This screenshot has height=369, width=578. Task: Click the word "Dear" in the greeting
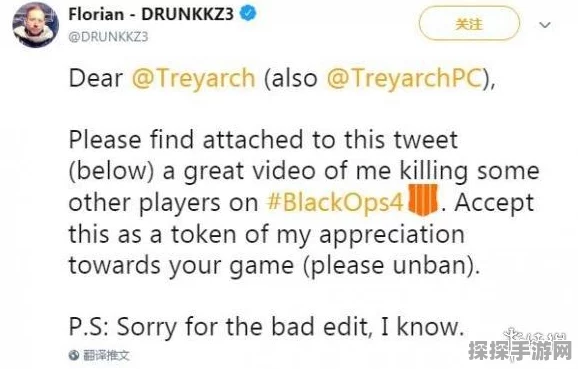click(x=96, y=79)
